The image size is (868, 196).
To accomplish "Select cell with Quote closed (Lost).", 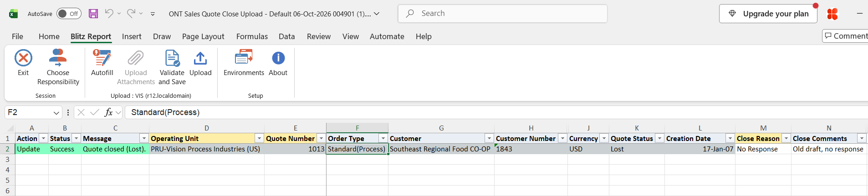I will pyautogui.click(x=115, y=149).
